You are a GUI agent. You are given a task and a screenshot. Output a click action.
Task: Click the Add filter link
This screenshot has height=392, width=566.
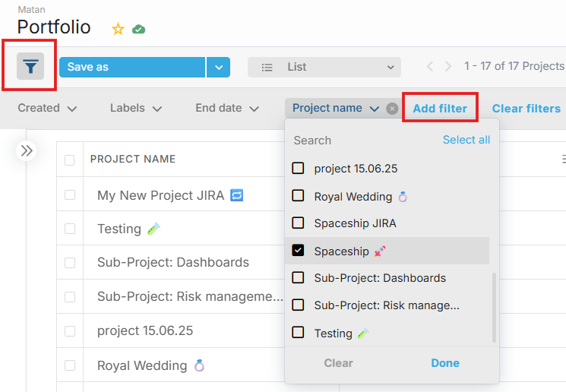tap(440, 109)
